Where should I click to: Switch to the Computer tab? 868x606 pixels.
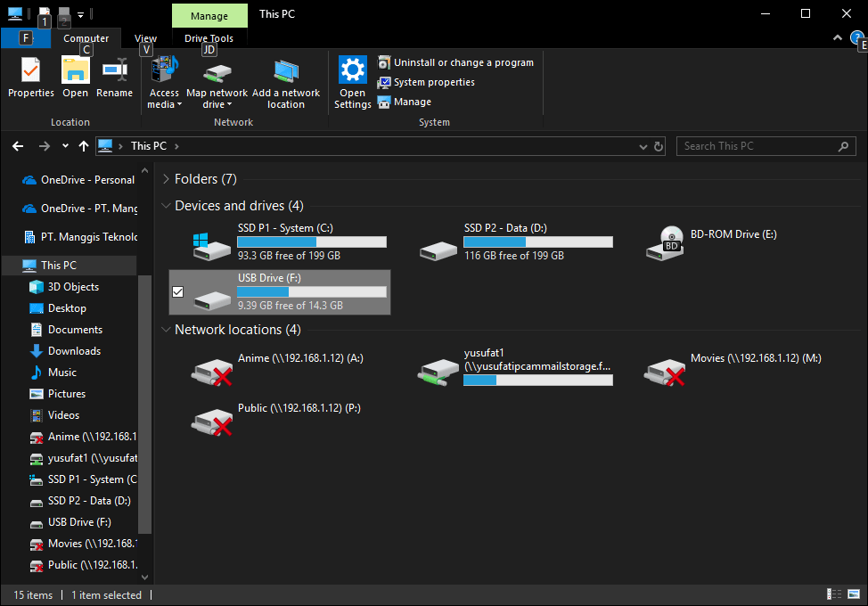86,38
